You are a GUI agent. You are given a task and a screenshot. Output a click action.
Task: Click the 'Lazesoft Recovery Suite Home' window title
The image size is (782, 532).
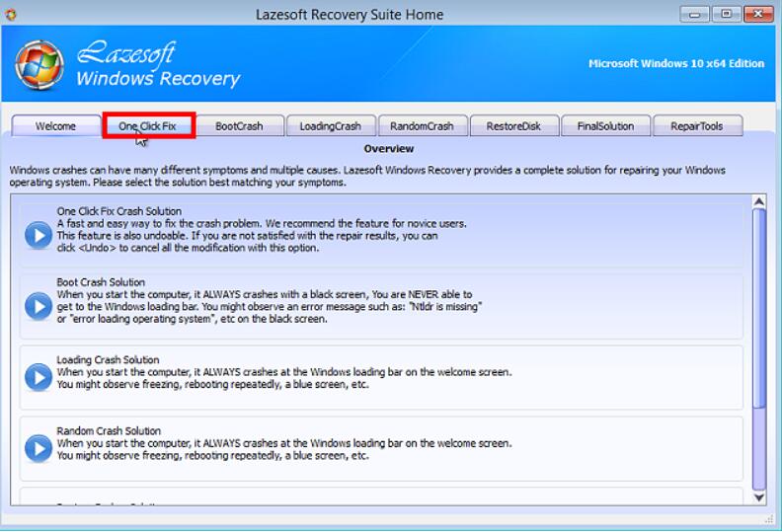[x=350, y=15]
